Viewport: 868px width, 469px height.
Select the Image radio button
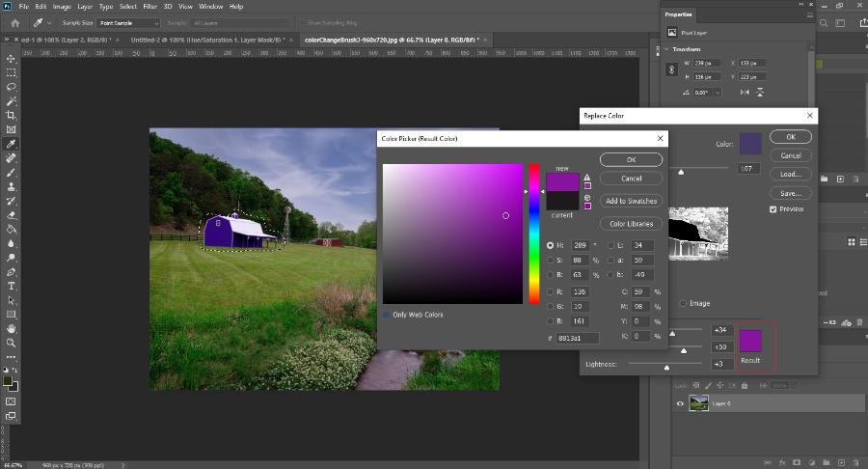[685, 303]
